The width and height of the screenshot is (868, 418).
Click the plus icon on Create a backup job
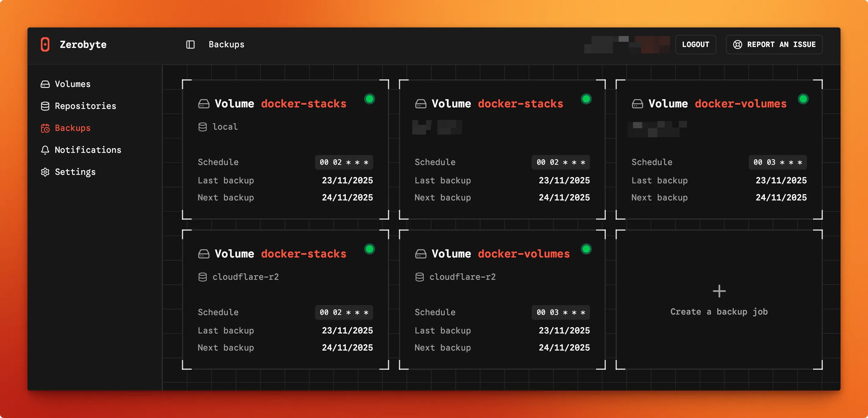click(719, 291)
